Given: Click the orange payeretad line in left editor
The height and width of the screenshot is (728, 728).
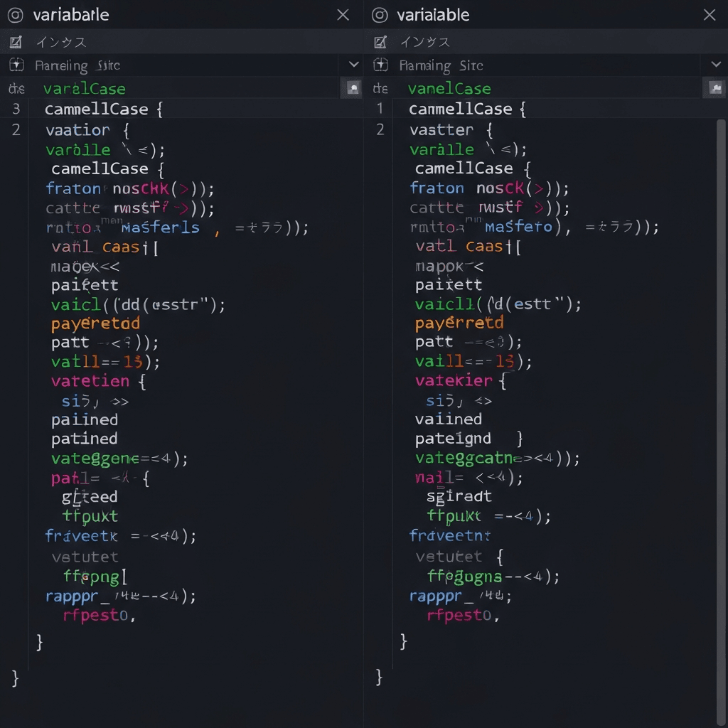Looking at the screenshot, I should [x=95, y=323].
